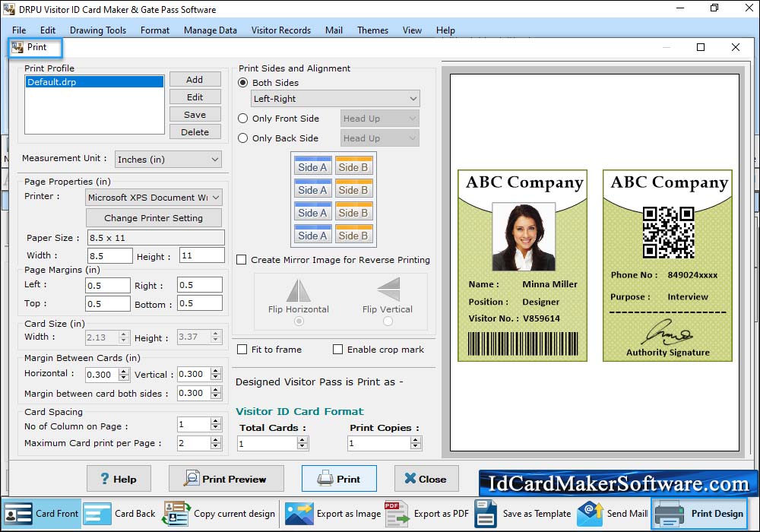Click the Bottom page margin field
The height and width of the screenshot is (532, 760).
[200, 303]
